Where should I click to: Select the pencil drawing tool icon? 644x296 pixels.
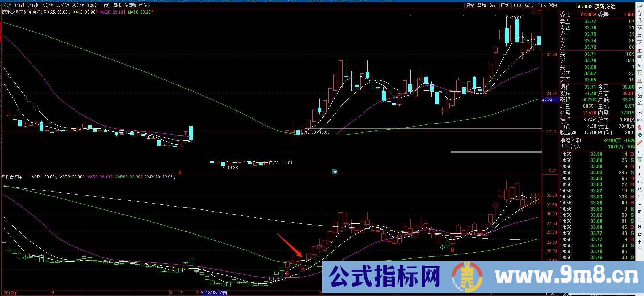pyautogui.click(x=640, y=143)
